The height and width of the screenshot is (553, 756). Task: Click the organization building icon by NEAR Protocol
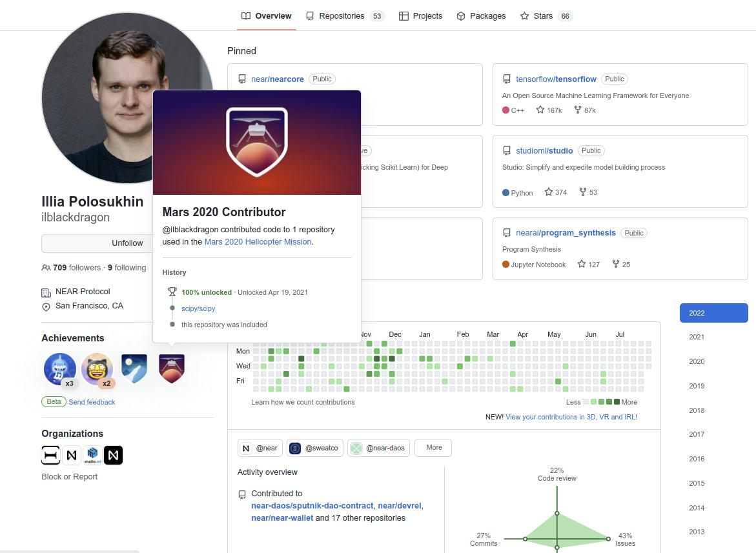46,292
